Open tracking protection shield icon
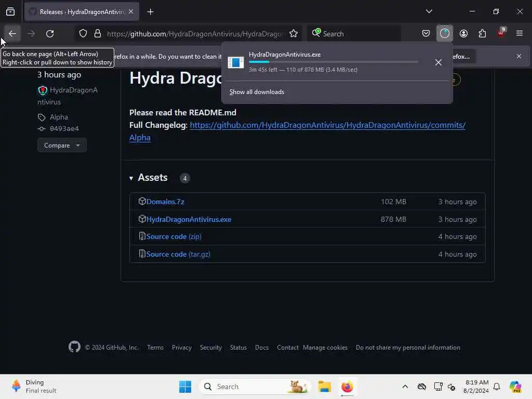Viewport: 532px width, 399px height. [x=83, y=34]
